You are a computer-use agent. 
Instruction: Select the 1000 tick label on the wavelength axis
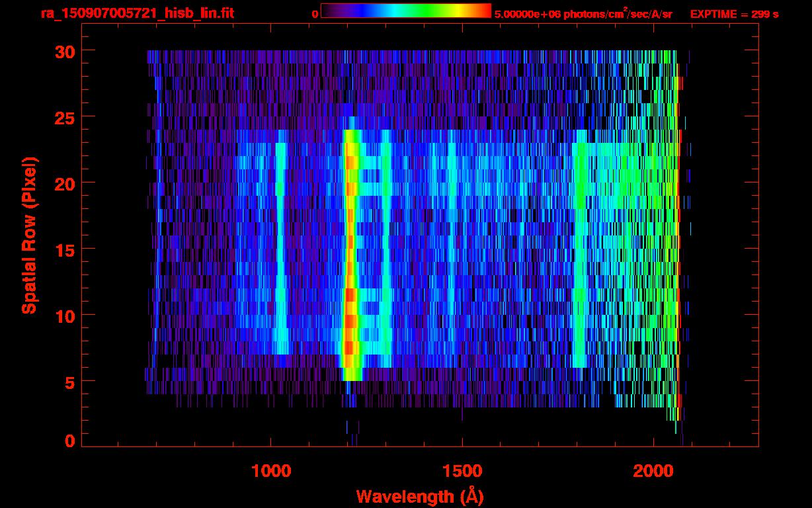point(270,471)
